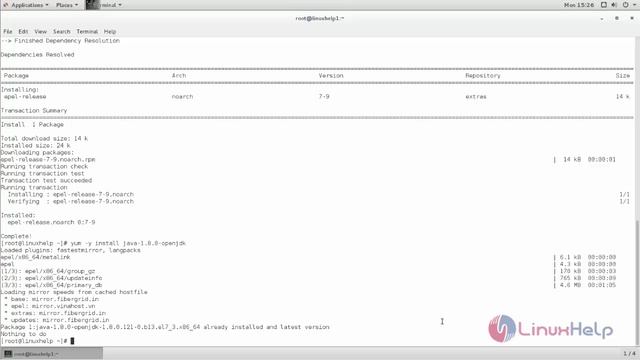Viewport: 640px width, 360px height.
Task: Click 'Installed size: 24 k' line
Action: 36,146
